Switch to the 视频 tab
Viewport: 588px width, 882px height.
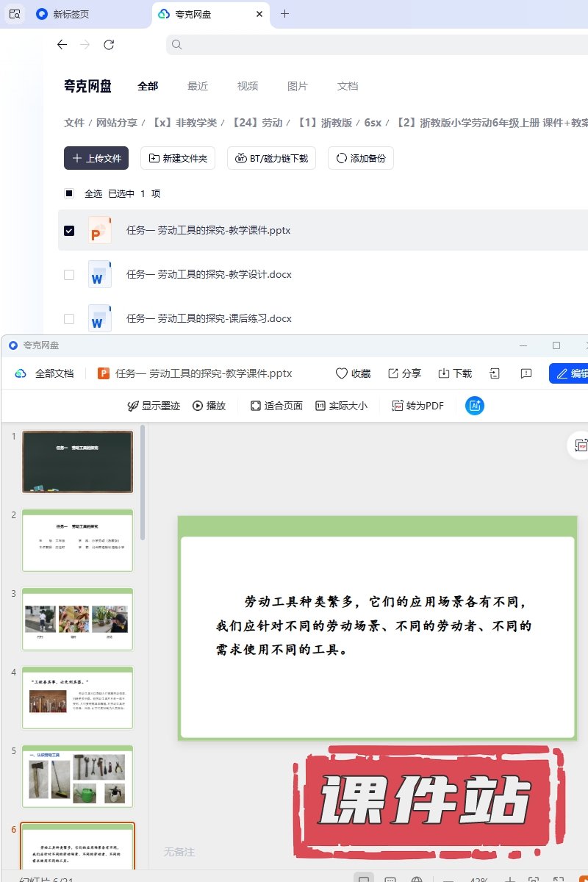248,86
